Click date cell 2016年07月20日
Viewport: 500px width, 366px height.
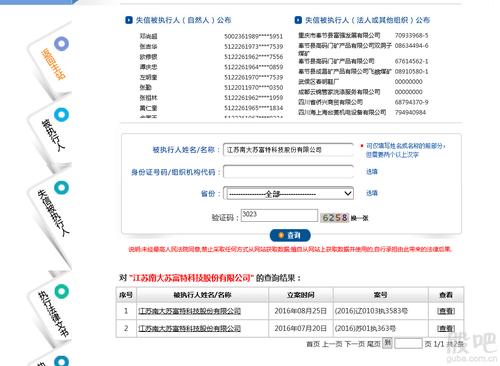point(300,328)
